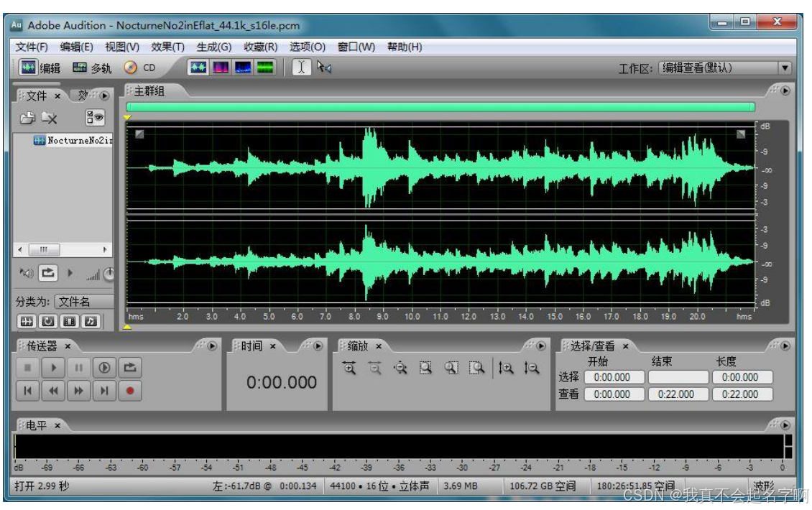The height and width of the screenshot is (510, 812).
Task: Zoom in to right edge of selection
Action: pos(476,368)
